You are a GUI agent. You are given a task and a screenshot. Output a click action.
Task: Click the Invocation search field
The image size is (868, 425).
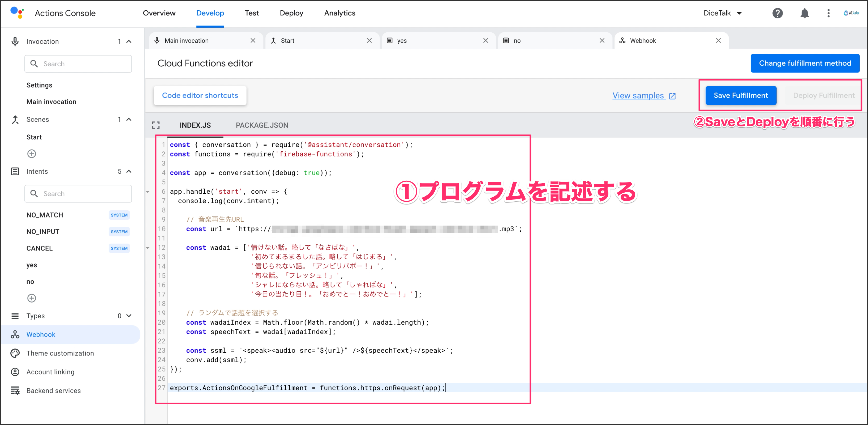[x=78, y=64]
